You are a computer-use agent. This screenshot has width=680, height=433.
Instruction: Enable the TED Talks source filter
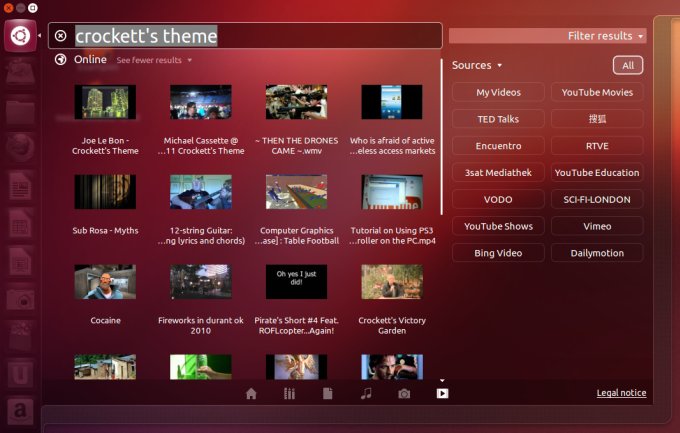[498, 119]
